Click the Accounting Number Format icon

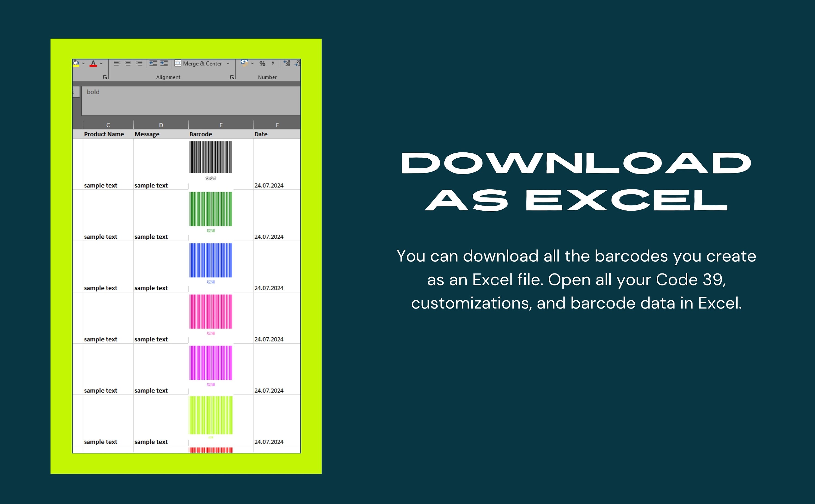pos(245,63)
